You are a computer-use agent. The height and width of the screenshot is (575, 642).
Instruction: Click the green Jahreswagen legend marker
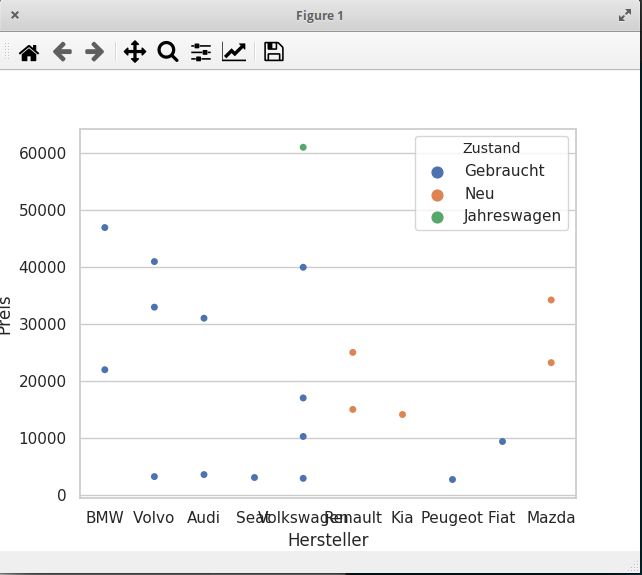click(437, 217)
